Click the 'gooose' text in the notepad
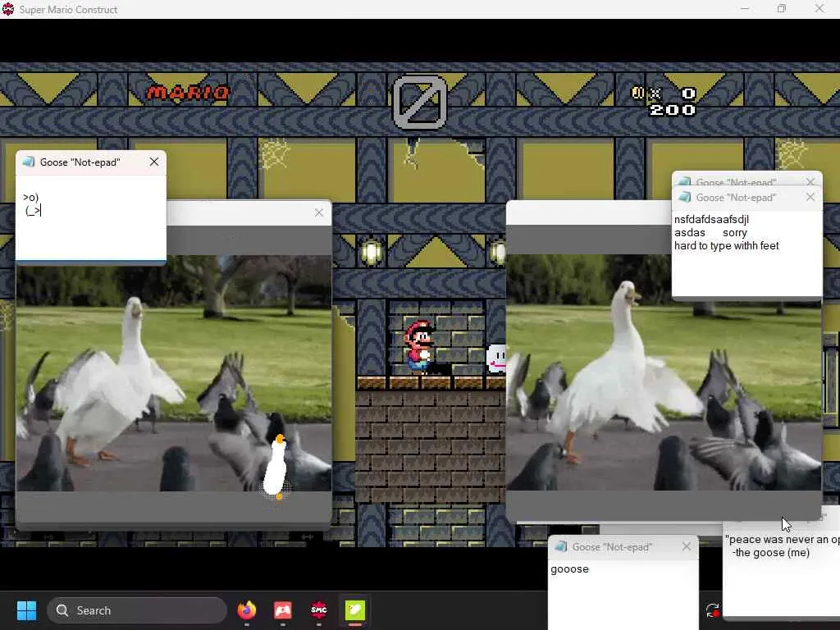The image size is (840, 630). tap(569, 569)
